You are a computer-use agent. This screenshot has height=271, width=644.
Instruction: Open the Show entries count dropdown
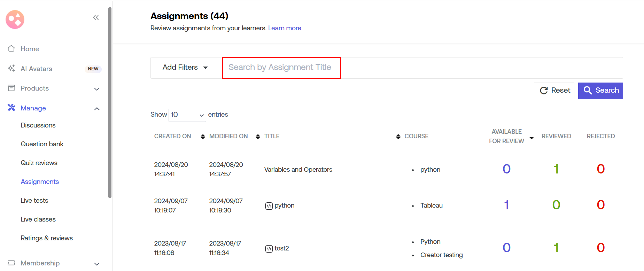point(187,115)
